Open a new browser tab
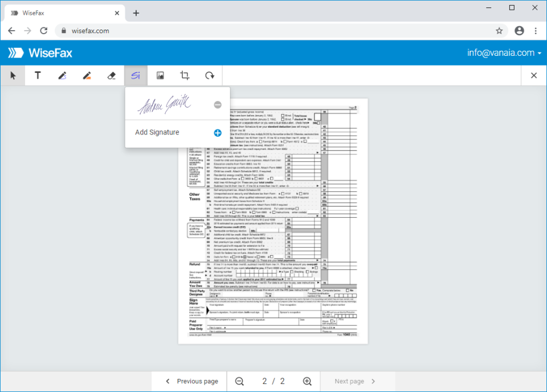This screenshot has width=547, height=392. [136, 13]
